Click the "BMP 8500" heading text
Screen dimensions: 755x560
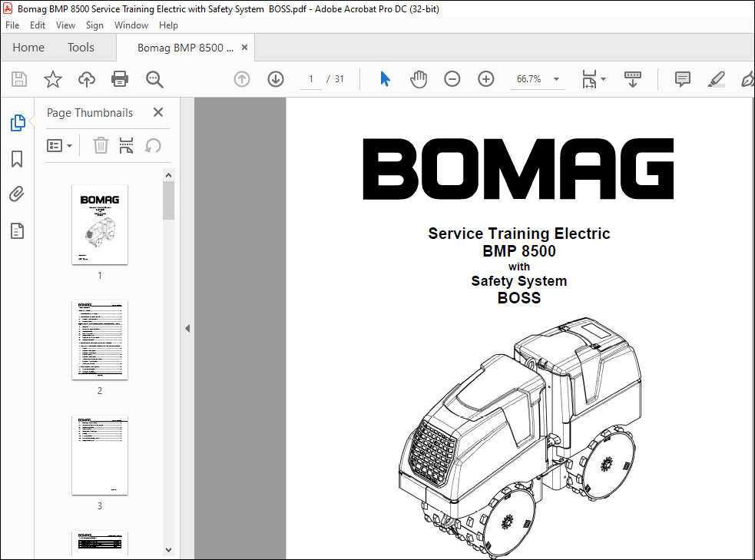(519, 251)
